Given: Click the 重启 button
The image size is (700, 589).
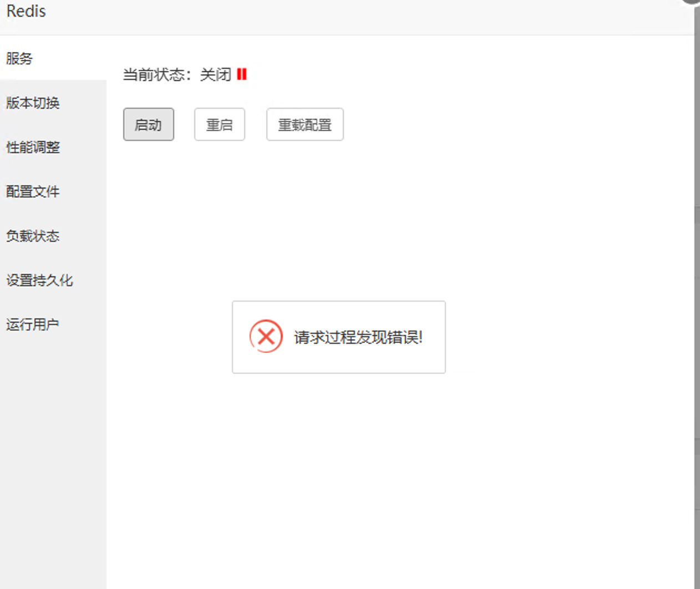Looking at the screenshot, I should [220, 124].
